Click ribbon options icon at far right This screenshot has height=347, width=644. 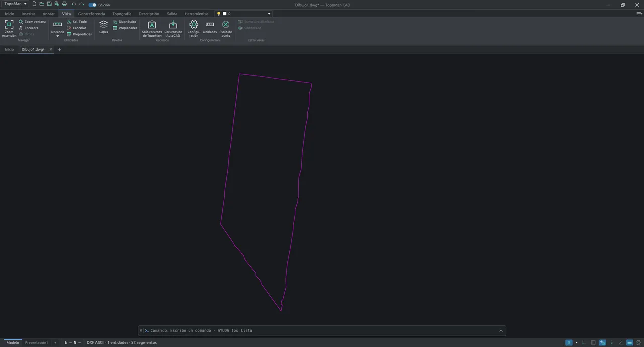(639, 14)
